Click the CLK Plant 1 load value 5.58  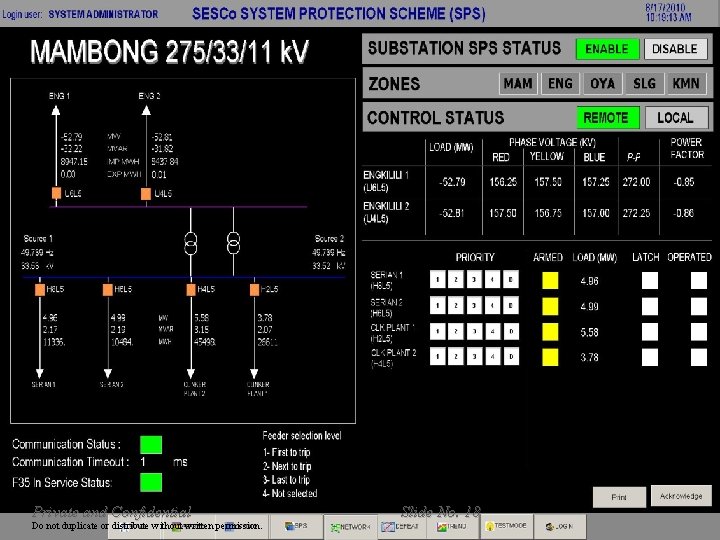(x=589, y=332)
